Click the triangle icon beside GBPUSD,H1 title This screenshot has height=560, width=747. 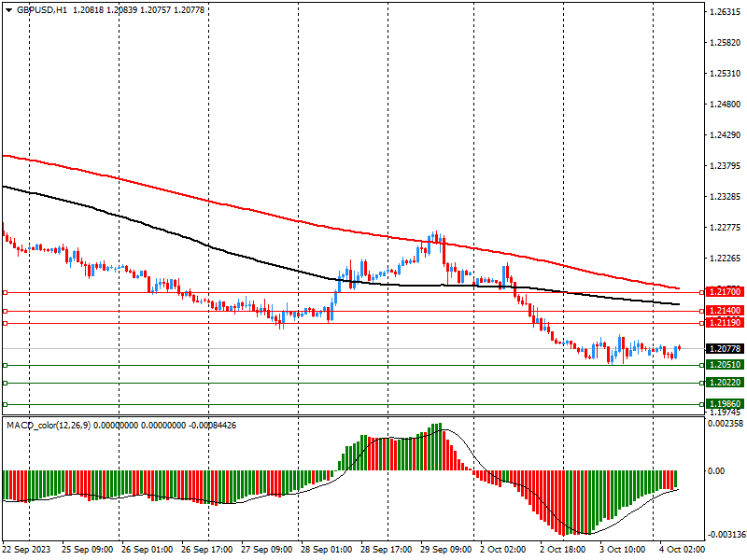pyautogui.click(x=8, y=10)
